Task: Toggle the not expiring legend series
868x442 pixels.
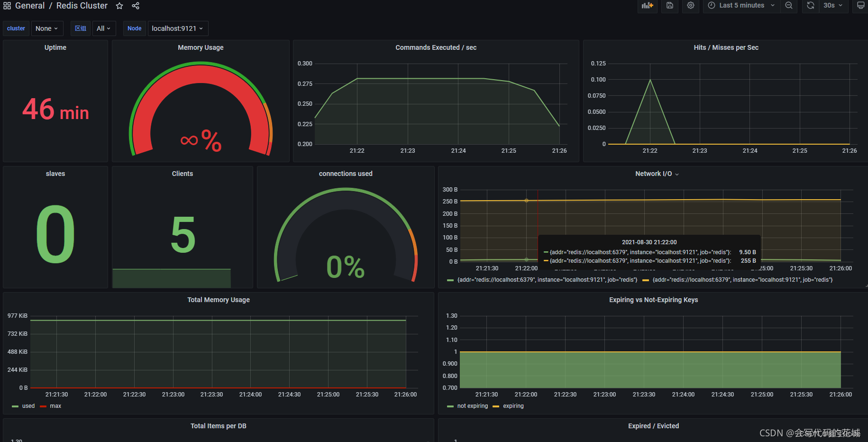Action: point(472,406)
